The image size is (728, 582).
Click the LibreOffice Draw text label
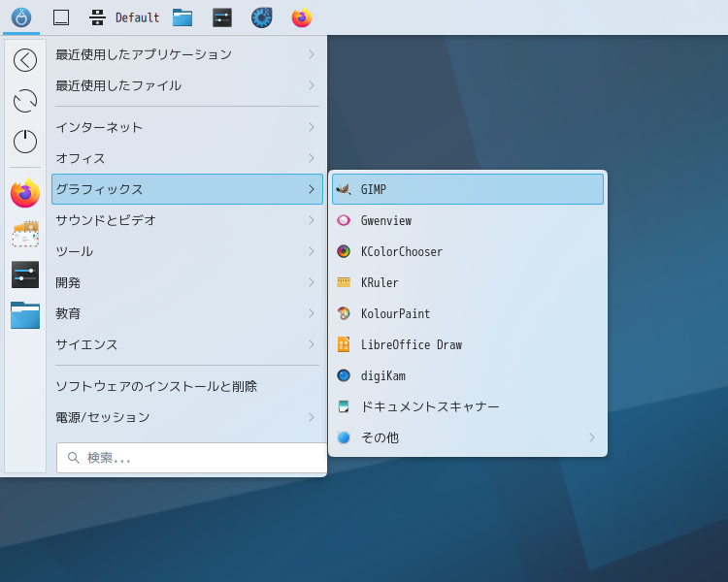[412, 345]
